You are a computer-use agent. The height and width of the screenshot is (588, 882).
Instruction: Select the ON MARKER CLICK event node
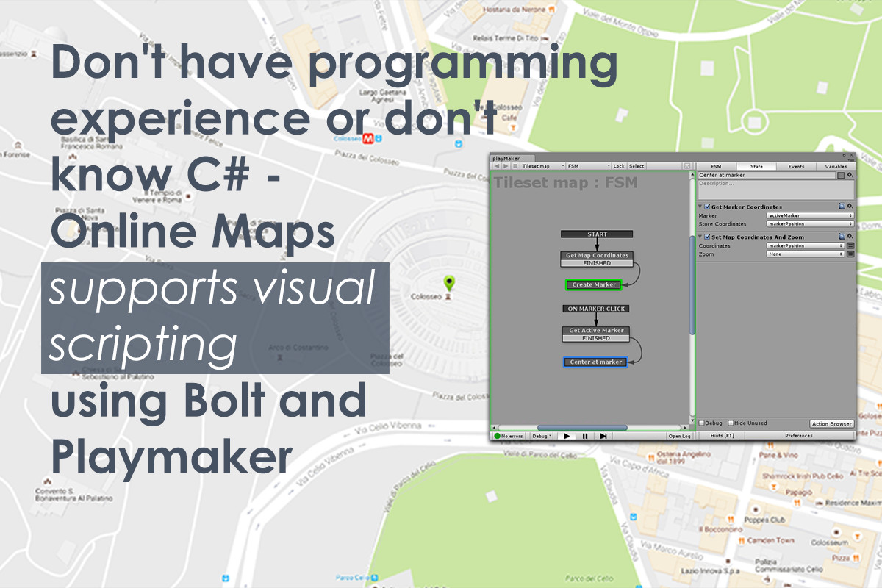(x=597, y=309)
